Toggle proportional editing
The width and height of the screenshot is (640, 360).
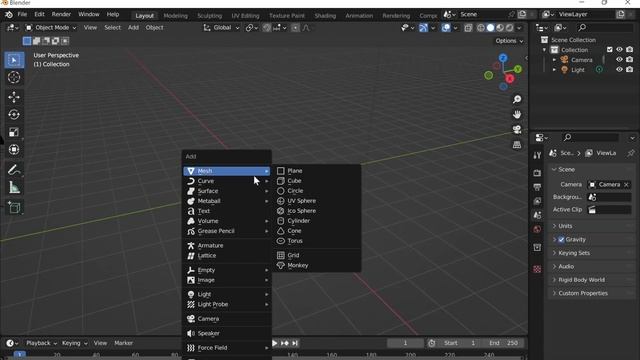pyautogui.click(x=295, y=28)
